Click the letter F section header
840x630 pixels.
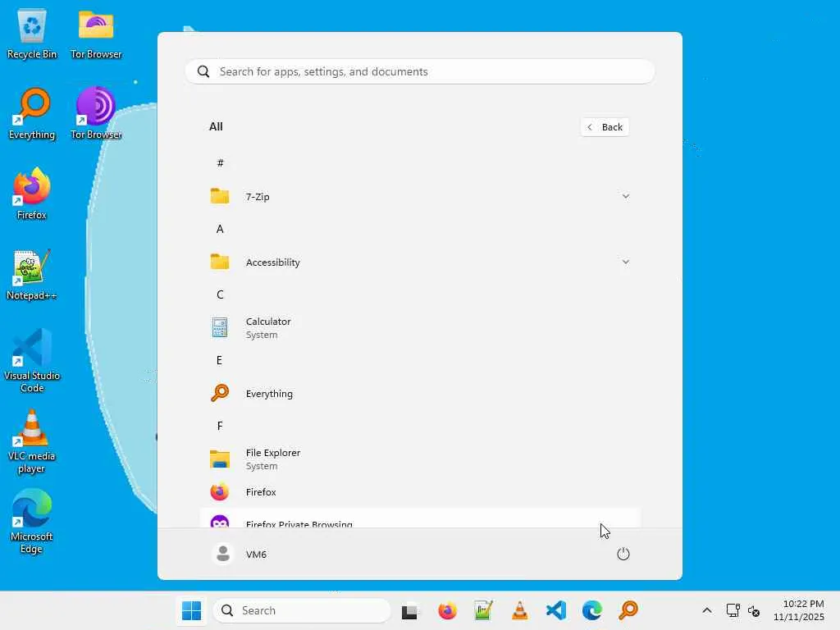click(x=220, y=426)
